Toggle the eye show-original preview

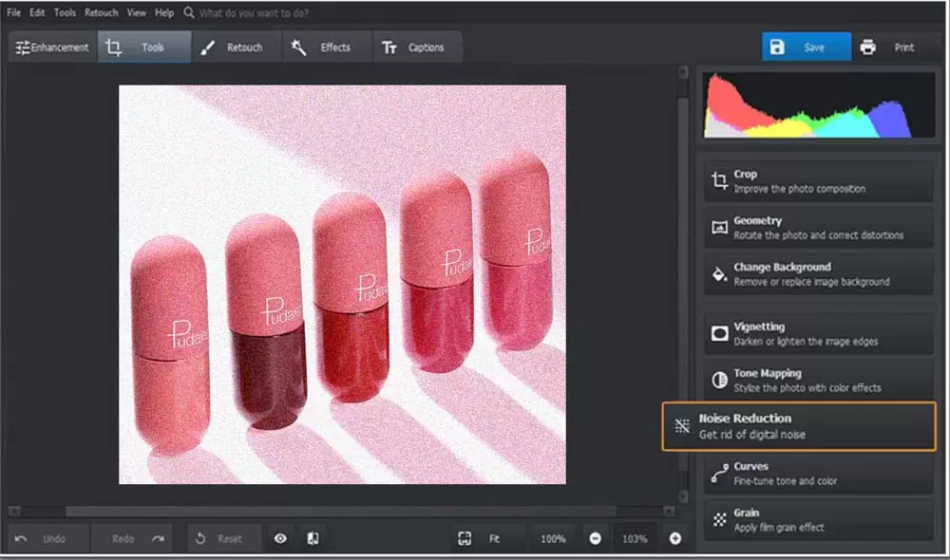[280, 538]
